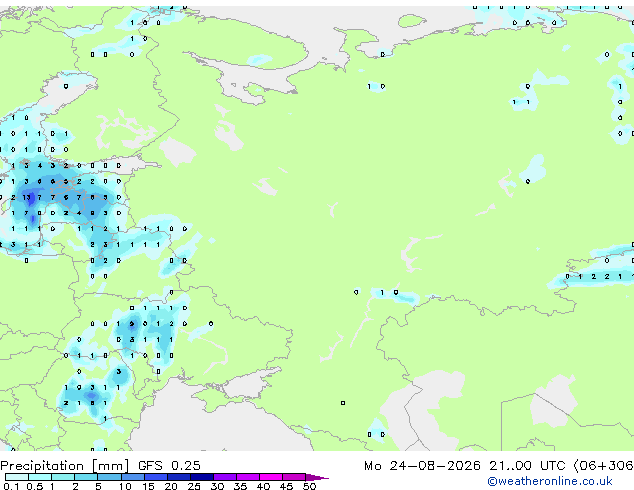
Task: Click the "GFS 0.25" model label
Action: (x=169, y=466)
